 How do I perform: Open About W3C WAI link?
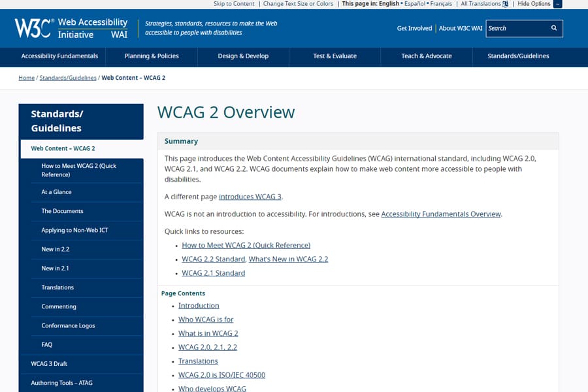click(461, 28)
